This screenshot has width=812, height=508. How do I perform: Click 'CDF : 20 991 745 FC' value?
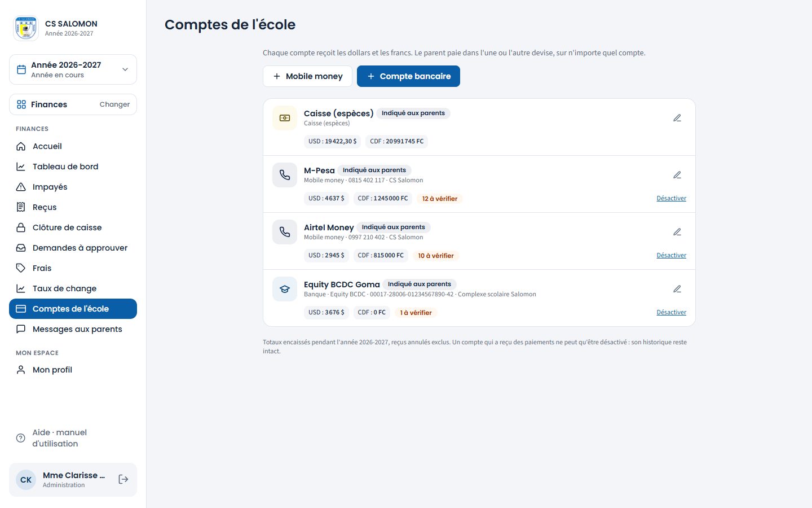tap(397, 141)
